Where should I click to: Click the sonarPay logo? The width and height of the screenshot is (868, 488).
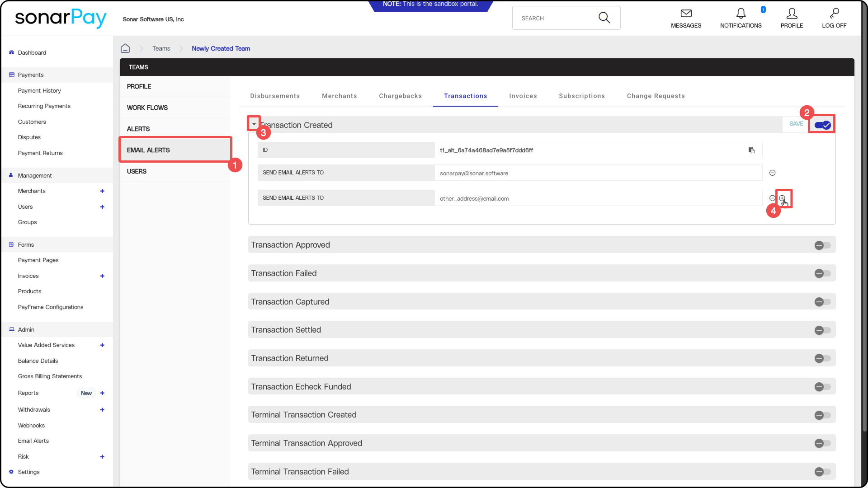(61, 18)
